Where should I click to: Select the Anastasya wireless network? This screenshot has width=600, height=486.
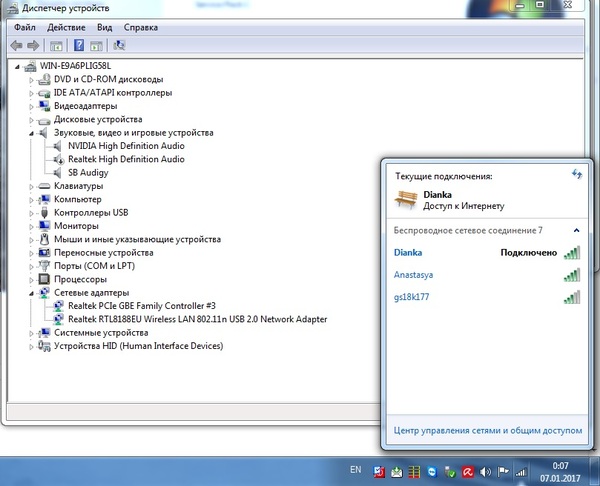(x=419, y=274)
